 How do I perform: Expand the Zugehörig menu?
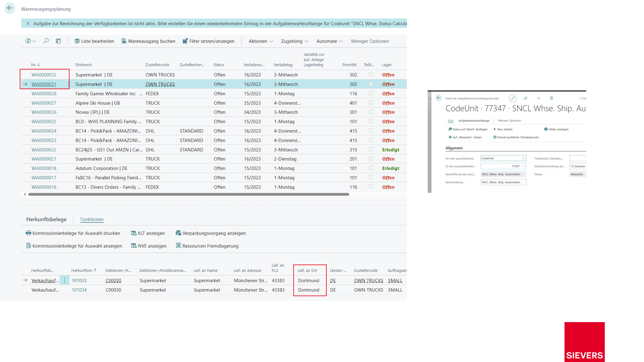coord(295,41)
